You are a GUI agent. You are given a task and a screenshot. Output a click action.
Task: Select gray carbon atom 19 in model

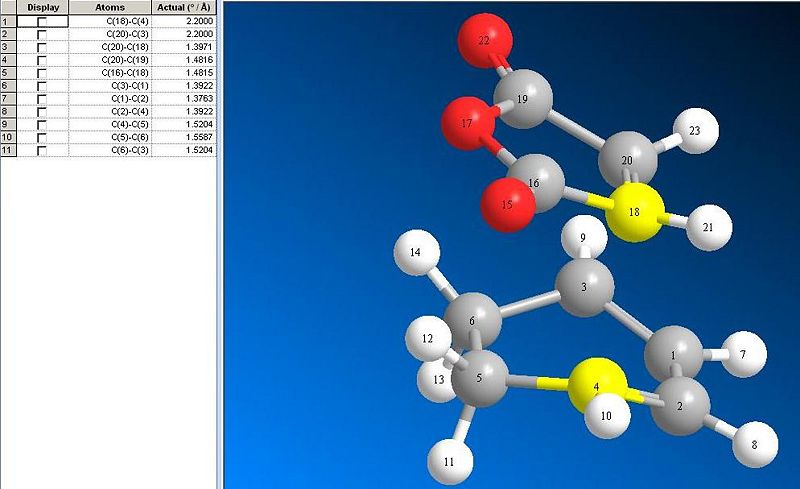pyautogui.click(x=523, y=99)
